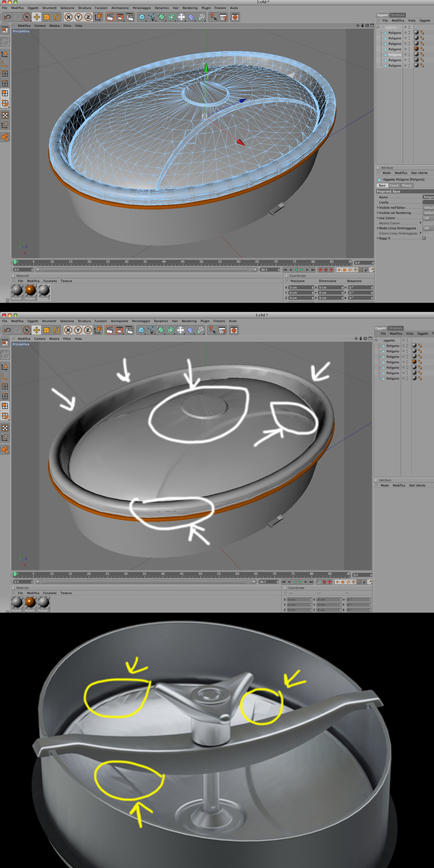The image size is (434, 868).
Task: Click spline pen icon in upper window
Action: (x=152, y=17)
